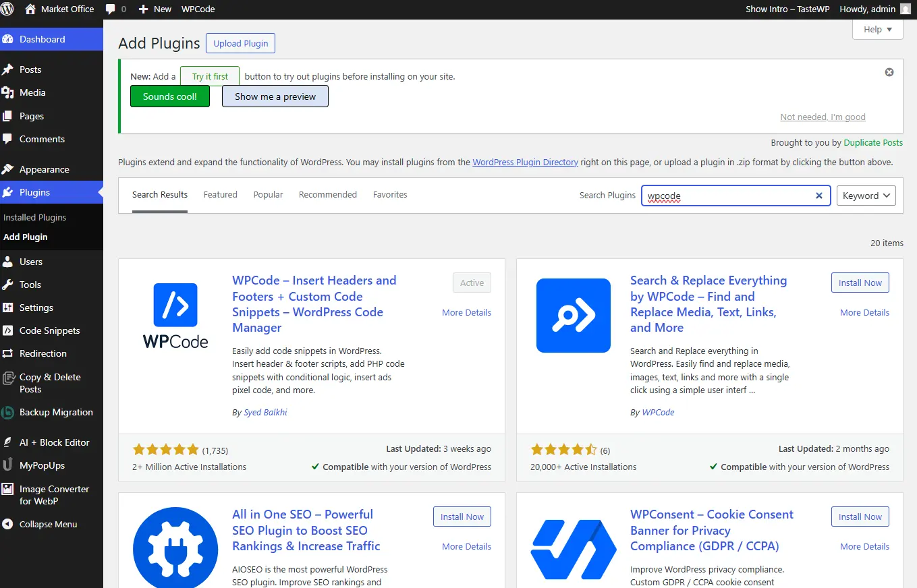Screen dimensions: 917x588
Task: Click the Copy & Delete Posts icon
Action: tap(8, 378)
